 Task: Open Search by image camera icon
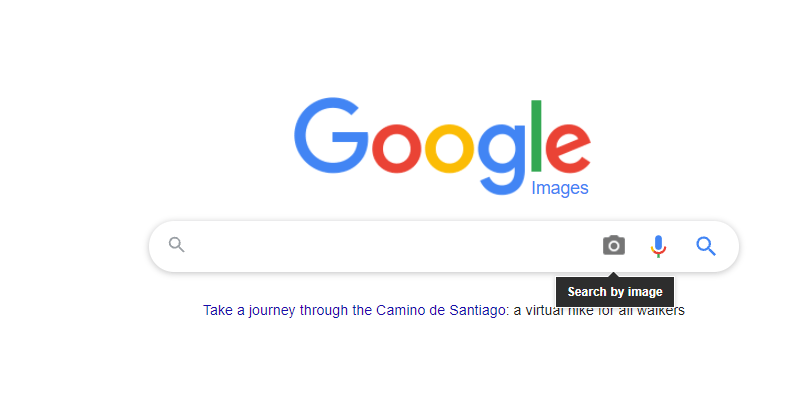(613, 245)
